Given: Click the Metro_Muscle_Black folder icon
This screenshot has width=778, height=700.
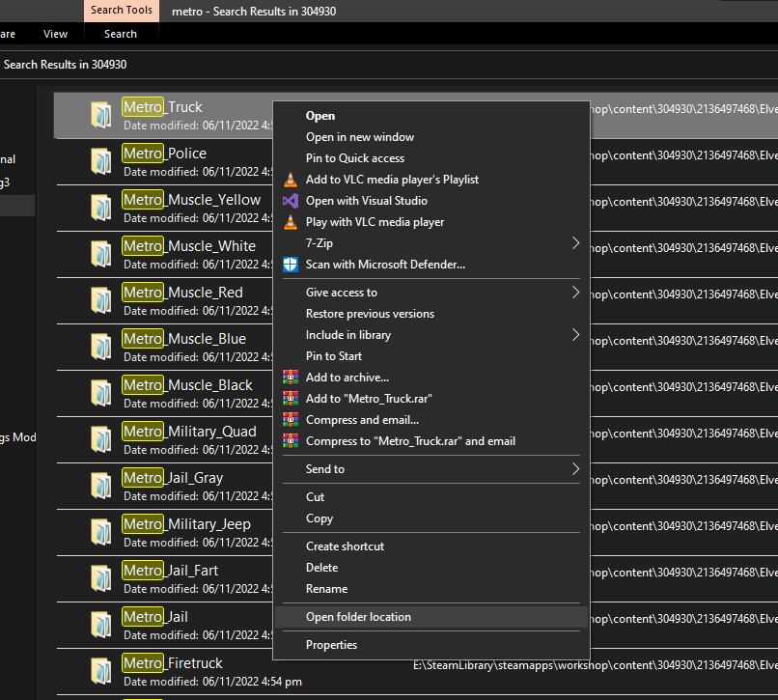Looking at the screenshot, I should click(x=101, y=393).
